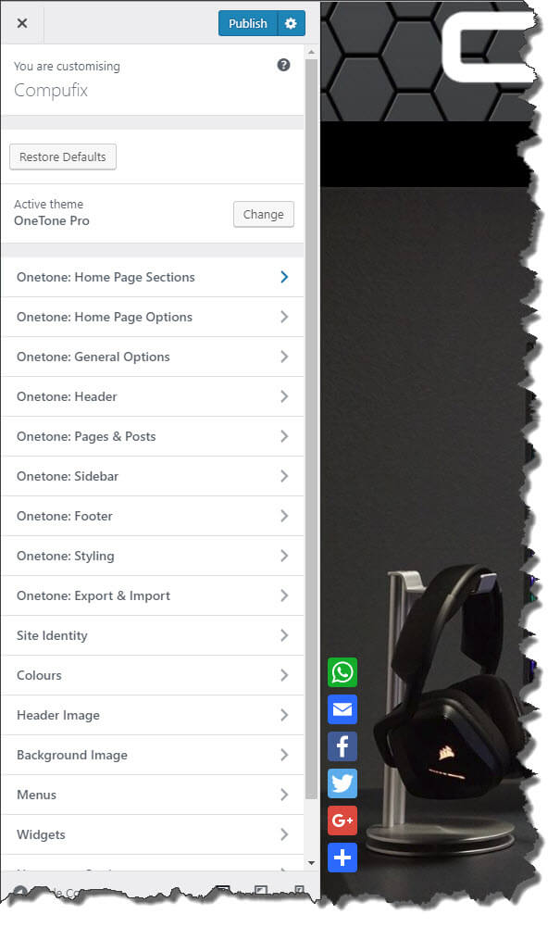Close the customizer with X icon

tap(22, 23)
